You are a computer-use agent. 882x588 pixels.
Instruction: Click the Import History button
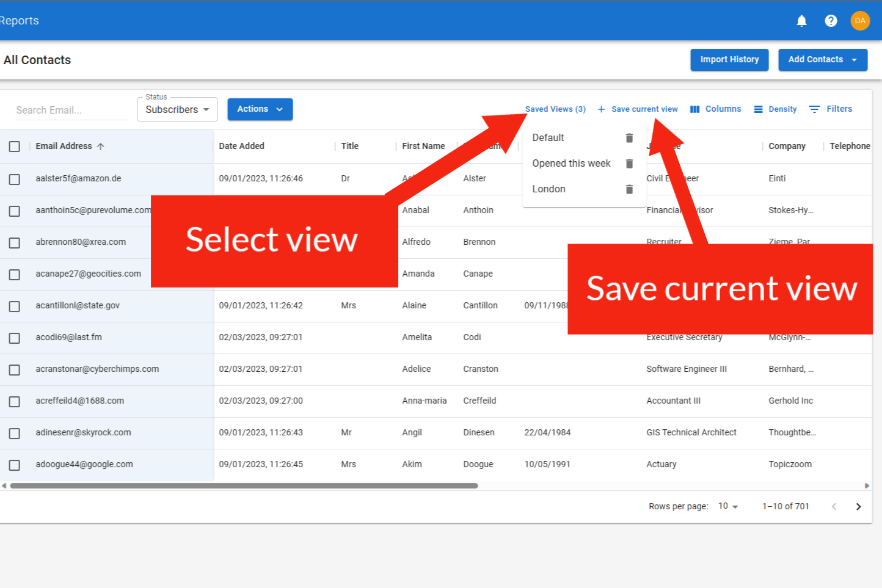(x=729, y=60)
